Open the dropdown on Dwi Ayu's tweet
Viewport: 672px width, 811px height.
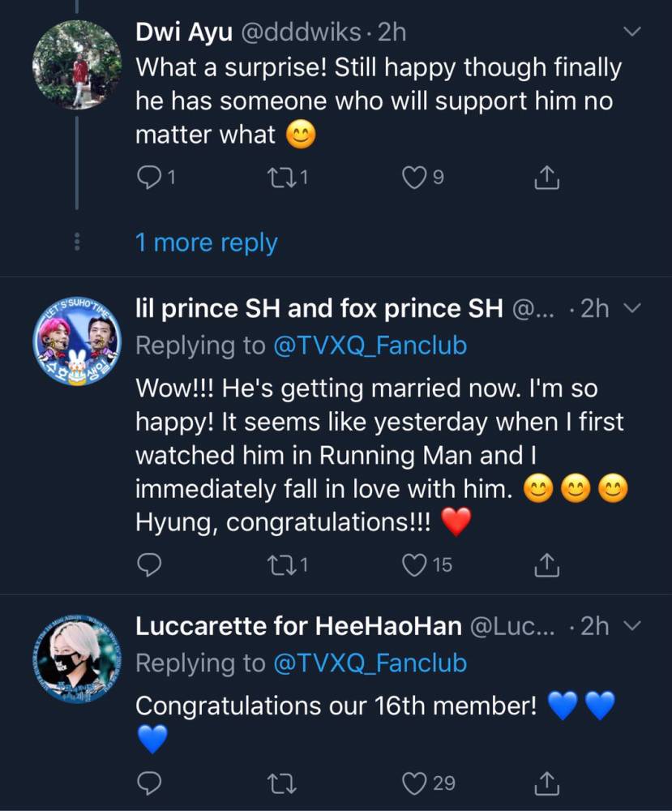[632, 32]
